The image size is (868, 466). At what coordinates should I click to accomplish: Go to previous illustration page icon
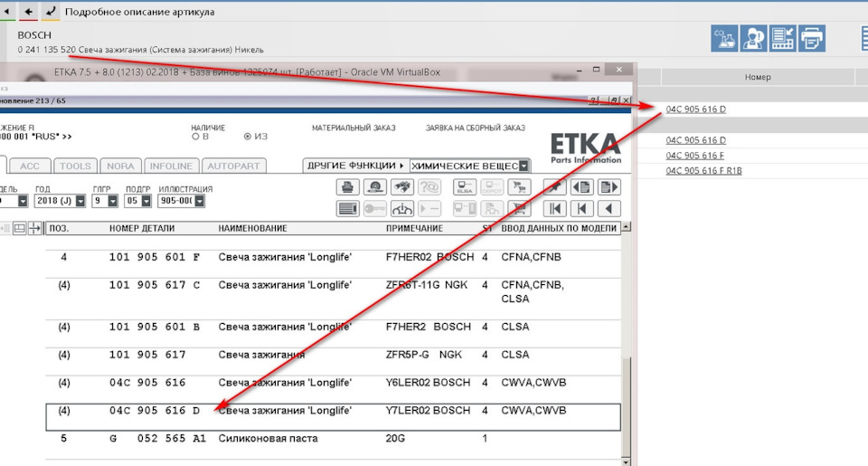(581, 187)
